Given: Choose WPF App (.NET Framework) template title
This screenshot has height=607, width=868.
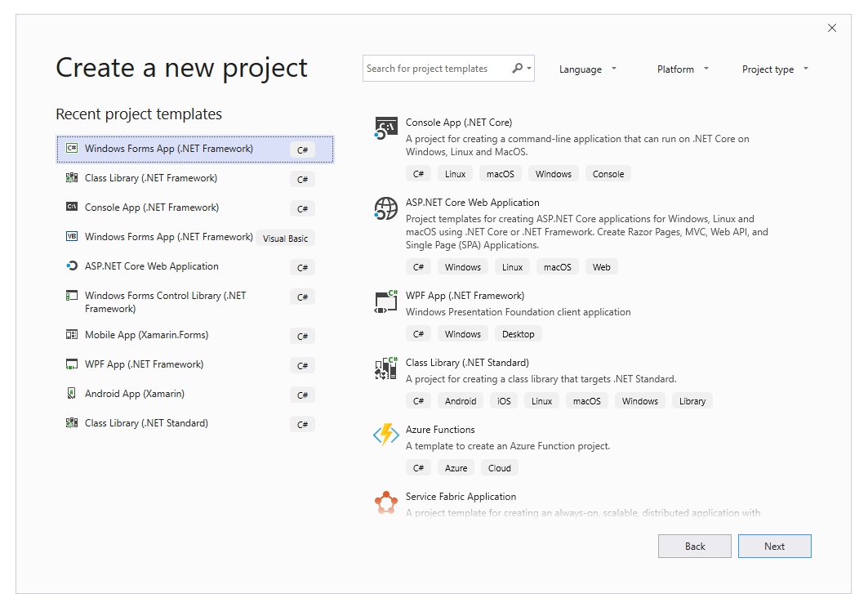Looking at the screenshot, I should tap(465, 296).
